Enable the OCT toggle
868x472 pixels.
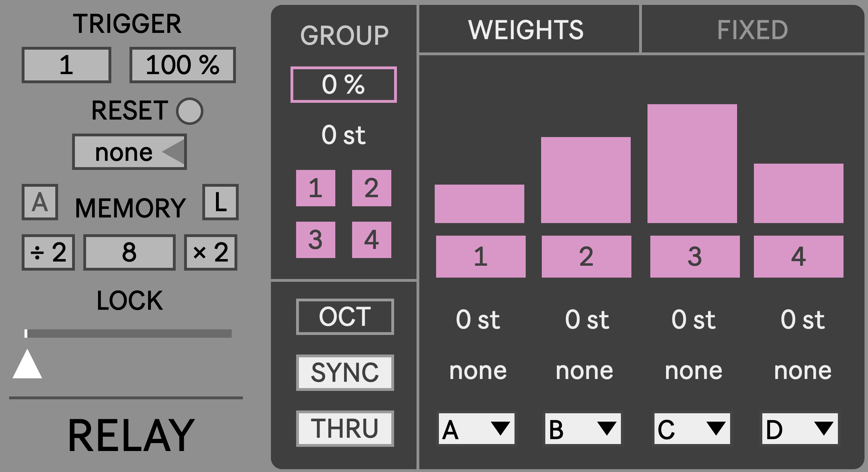coord(345,317)
